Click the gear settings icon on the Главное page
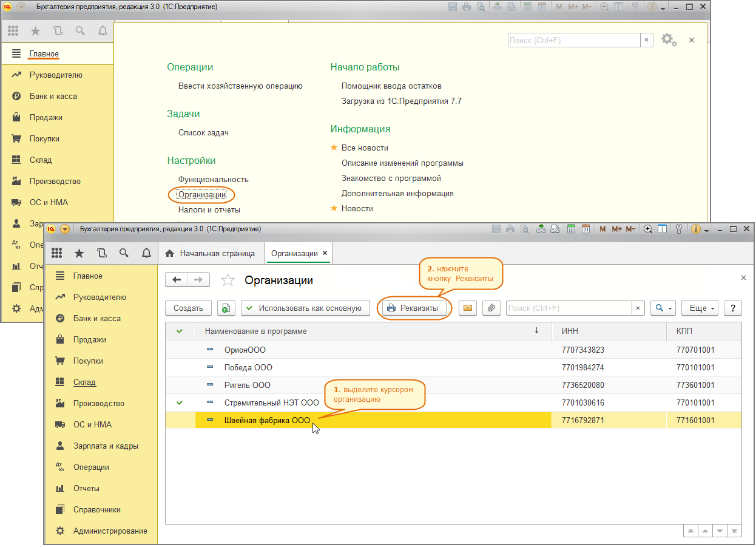The width and height of the screenshot is (756, 547). (x=668, y=40)
